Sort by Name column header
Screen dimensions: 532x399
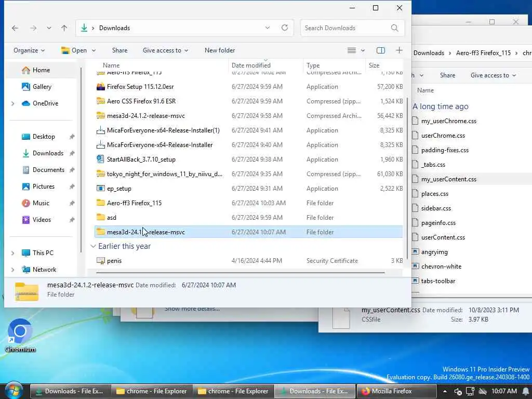pos(111,65)
